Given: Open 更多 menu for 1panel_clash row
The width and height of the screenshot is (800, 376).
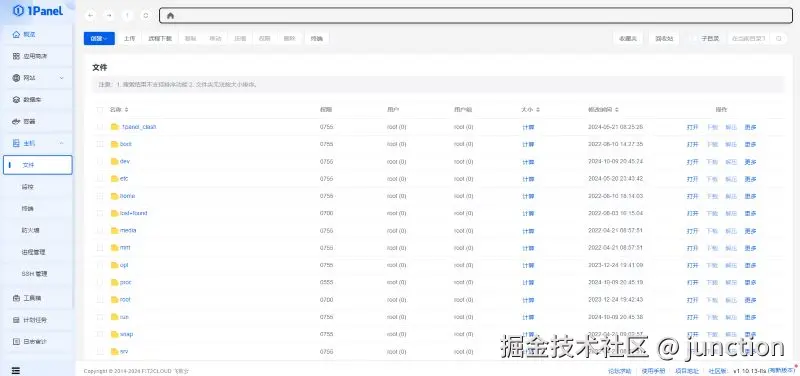Looking at the screenshot, I should point(750,127).
